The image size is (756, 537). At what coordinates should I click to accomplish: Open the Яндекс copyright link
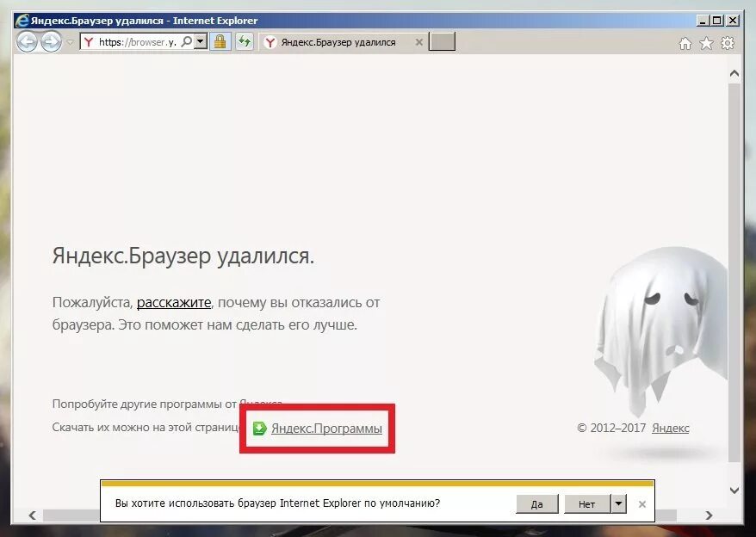click(x=670, y=428)
